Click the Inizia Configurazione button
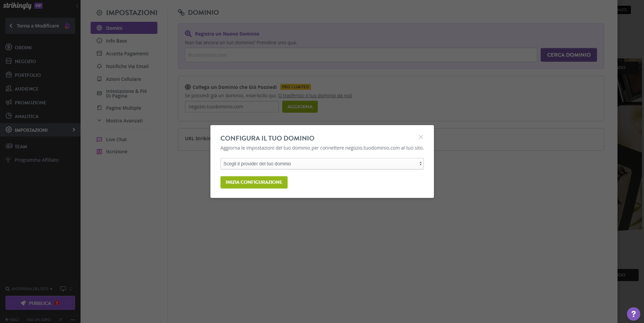Screen dimensions: 644x323 (254, 182)
